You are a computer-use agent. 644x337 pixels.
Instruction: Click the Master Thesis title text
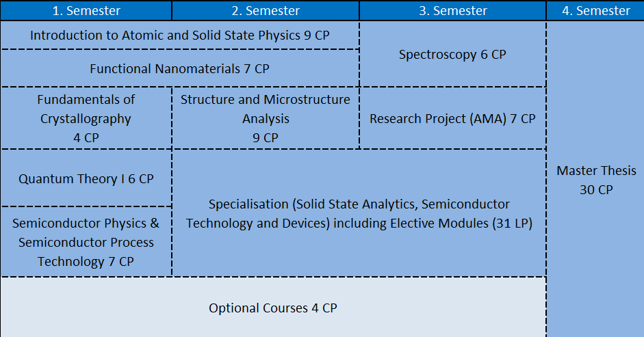[x=596, y=170]
